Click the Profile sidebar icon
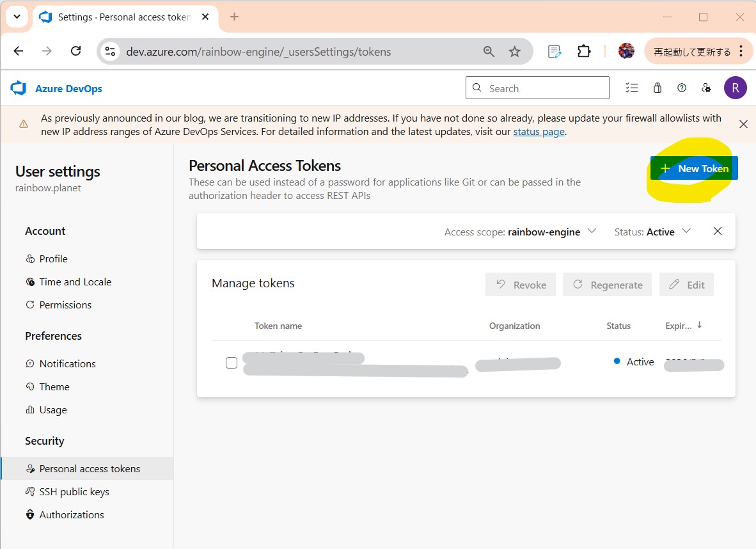The image size is (756, 549). click(30, 259)
